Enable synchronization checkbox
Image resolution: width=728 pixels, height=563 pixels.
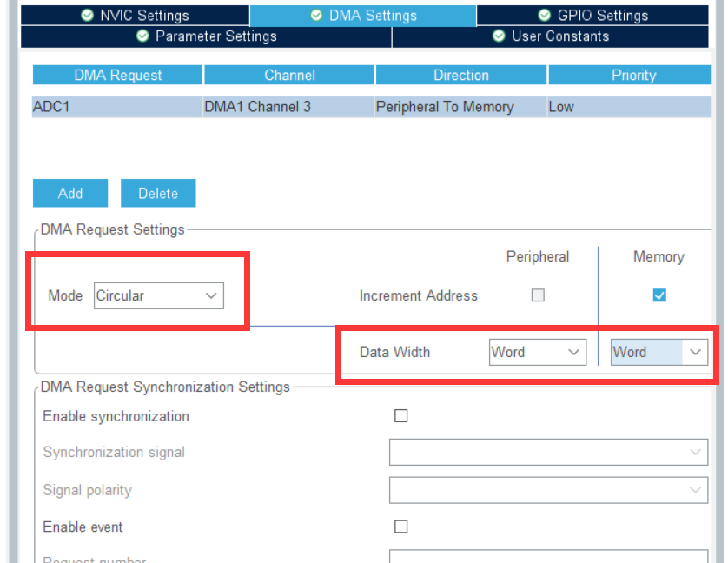(x=400, y=416)
